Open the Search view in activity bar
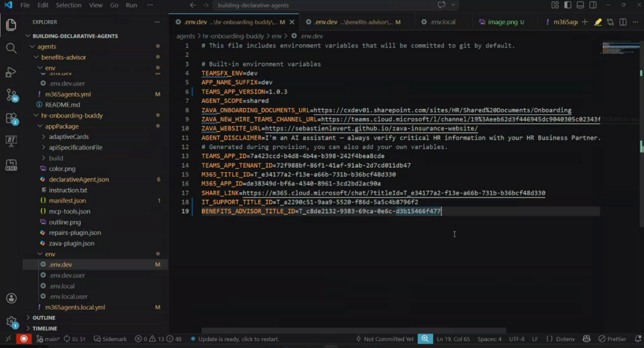 tap(11, 48)
